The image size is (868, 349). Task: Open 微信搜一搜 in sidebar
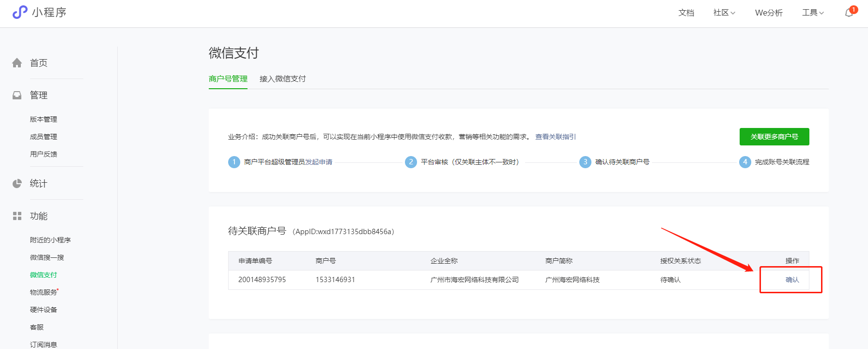click(47, 257)
